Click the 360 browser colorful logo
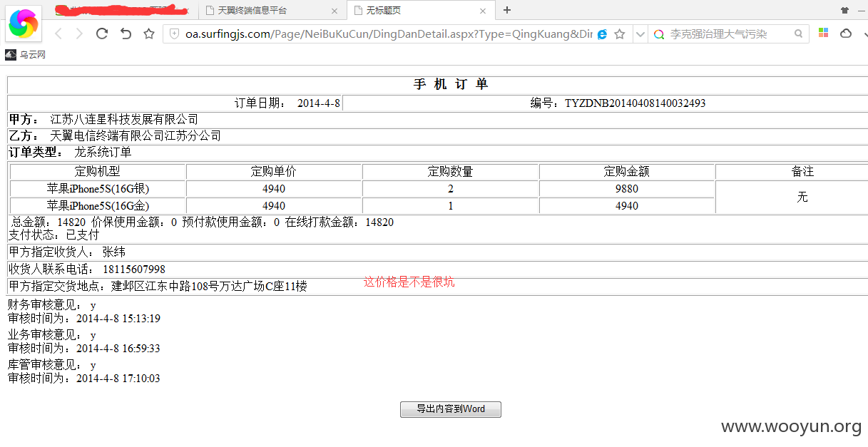The height and width of the screenshot is (447, 868). click(x=25, y=24)
